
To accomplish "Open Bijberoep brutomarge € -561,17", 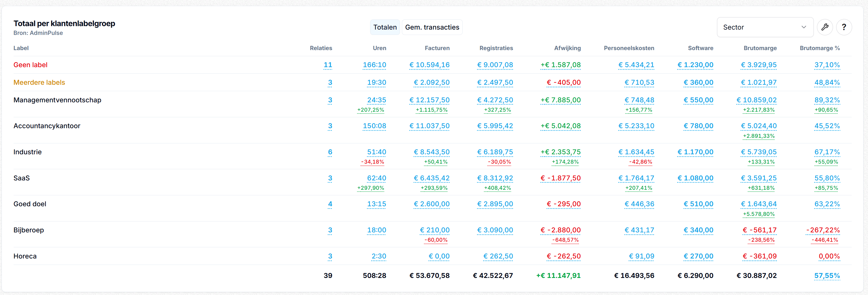I will [x=760, y=230].
